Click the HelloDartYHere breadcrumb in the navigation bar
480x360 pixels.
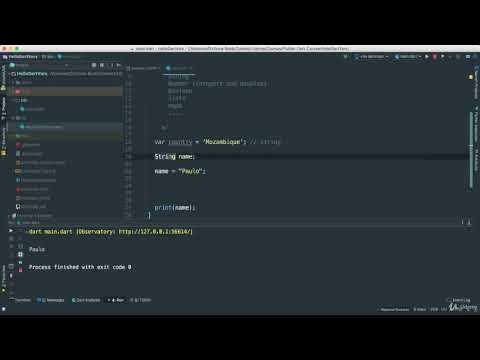click(x=21, y=57)
